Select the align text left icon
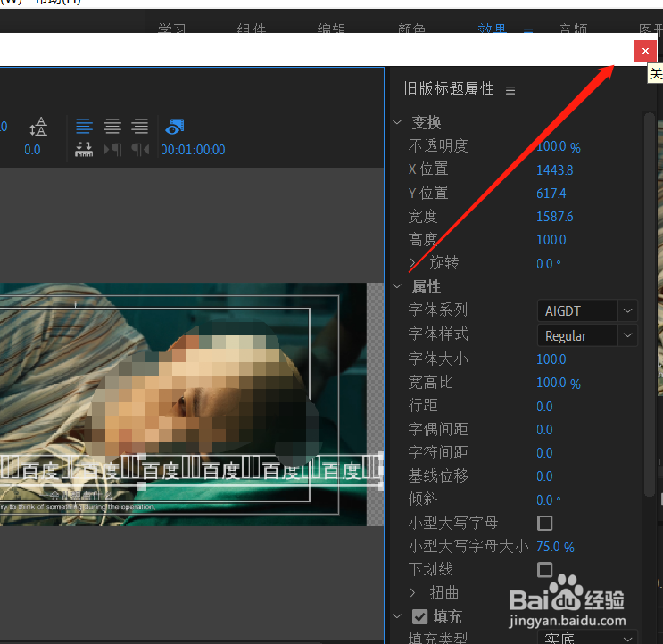The height and width of the screenshot is (644, 663). [x=84, y=127]
